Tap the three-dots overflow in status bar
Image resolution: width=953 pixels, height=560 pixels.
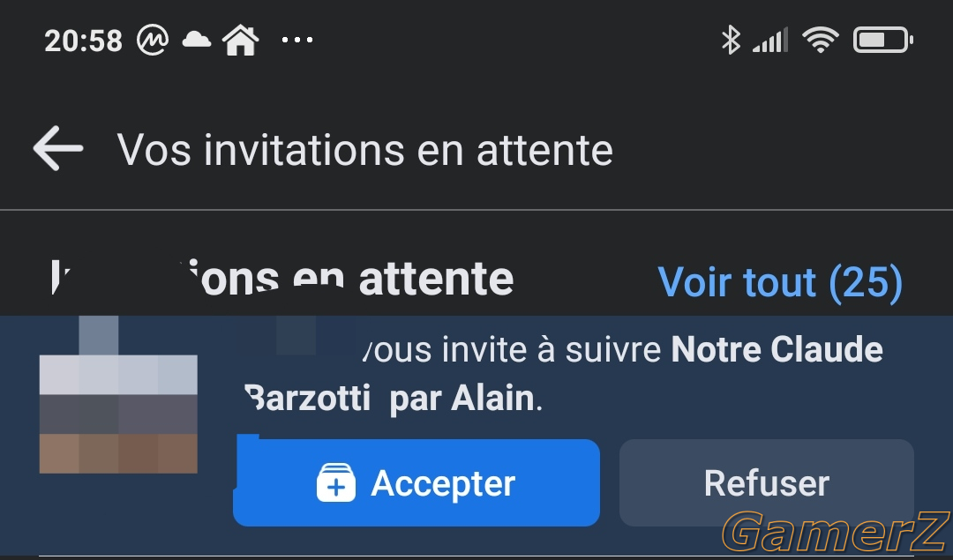[x=297, y=40]
